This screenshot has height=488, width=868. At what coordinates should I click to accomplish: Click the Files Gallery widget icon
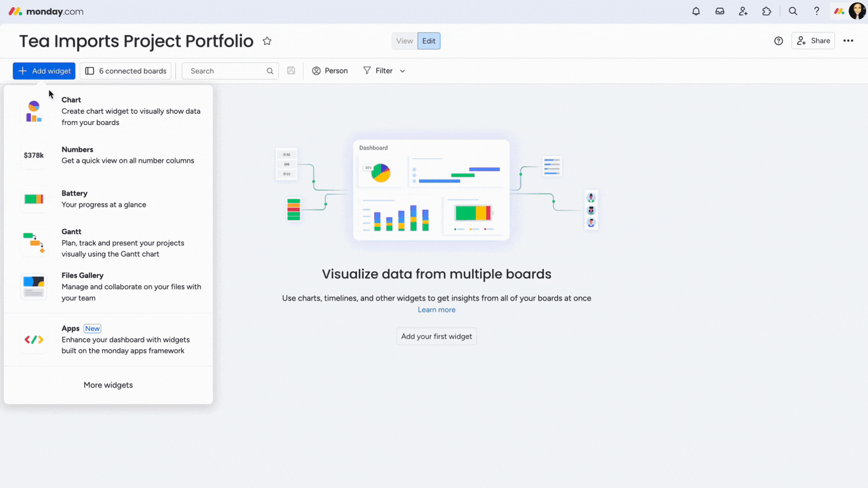34,286
